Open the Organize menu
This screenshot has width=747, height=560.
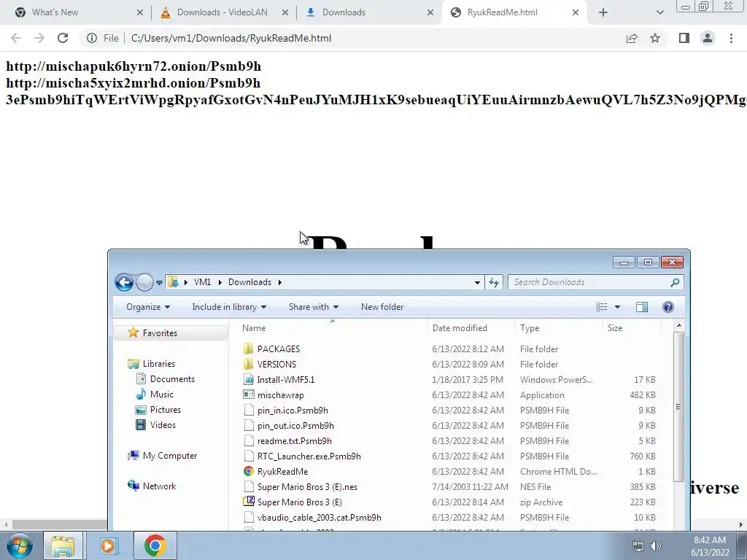[147, 307]
